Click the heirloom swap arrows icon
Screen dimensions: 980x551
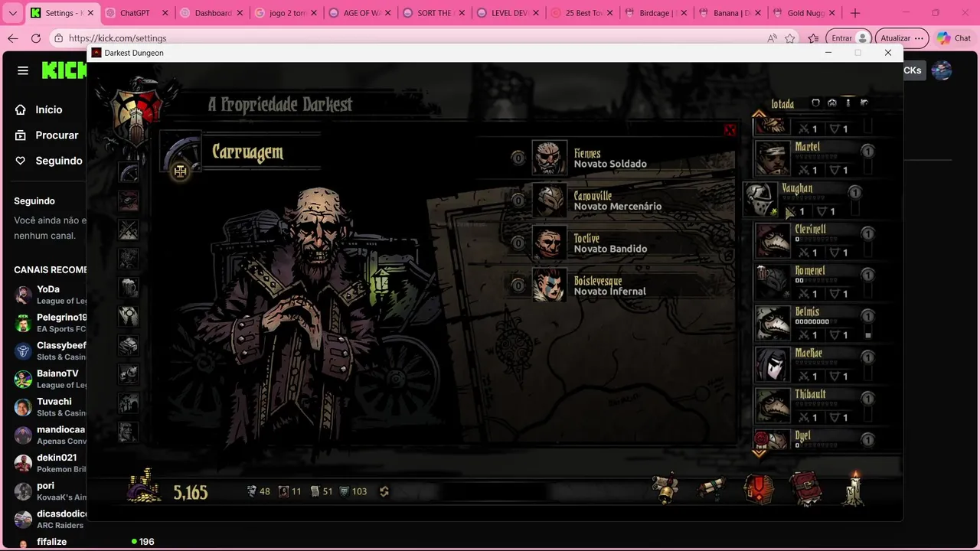tap(384, 491)
